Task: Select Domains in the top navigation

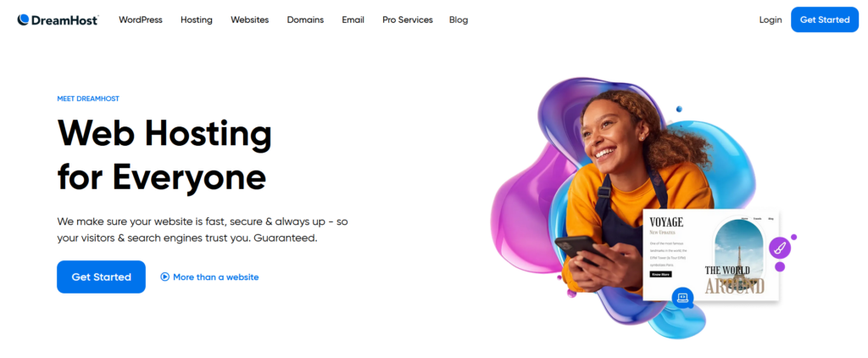Action: point(305,20)
